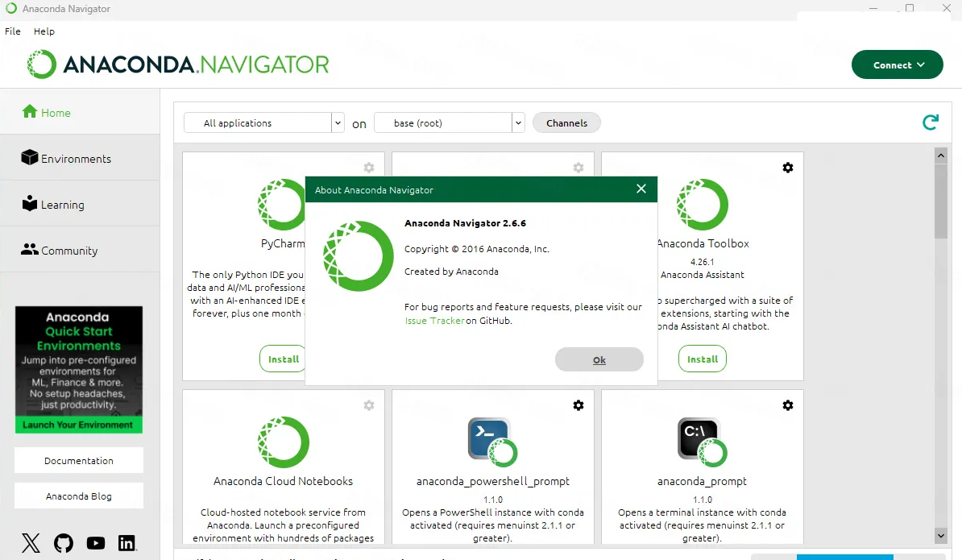Click the Home house icon

(30, 111)
